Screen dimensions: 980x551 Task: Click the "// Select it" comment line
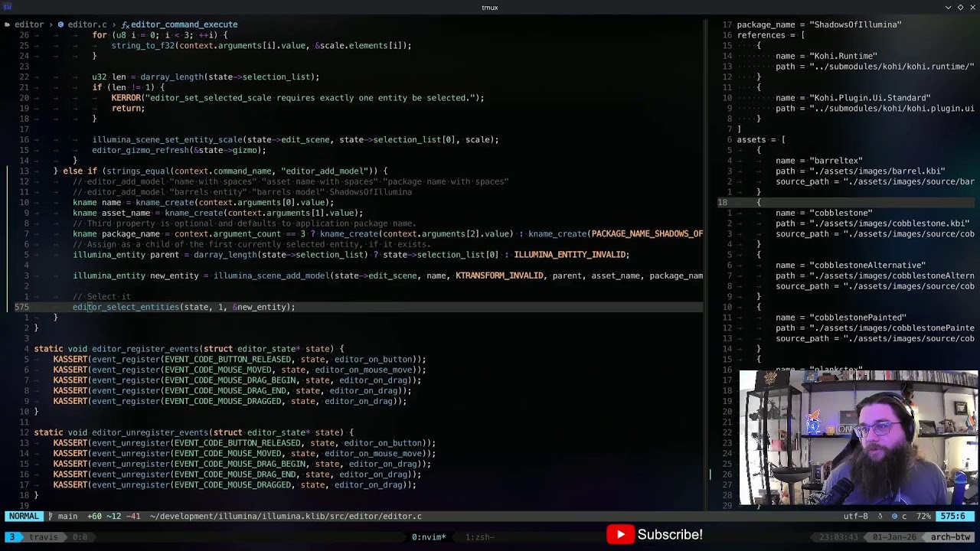coord(102,297)
